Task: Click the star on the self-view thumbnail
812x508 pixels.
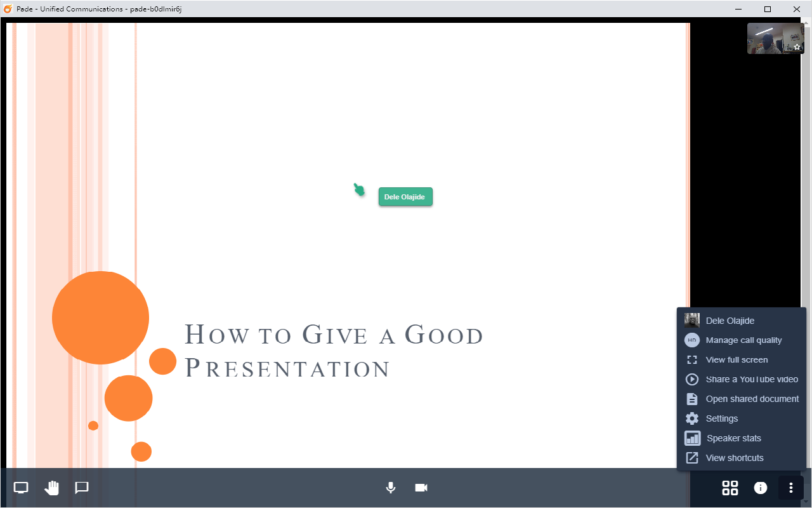Action: (797, 47)
